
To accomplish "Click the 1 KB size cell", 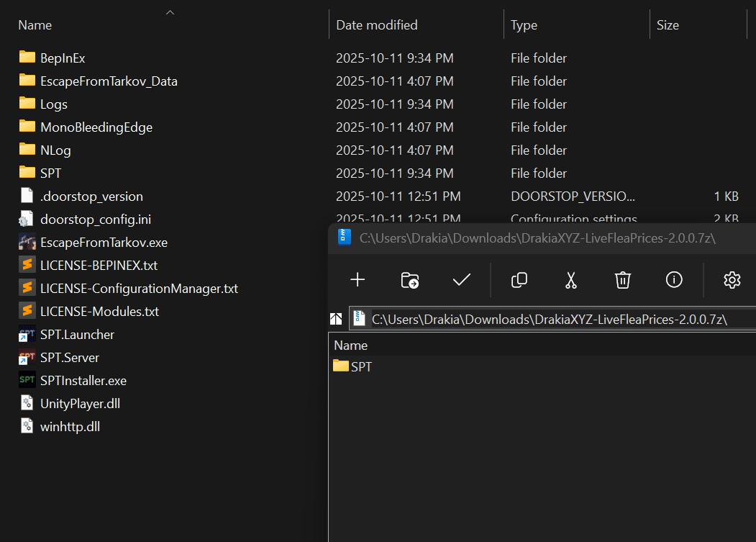I will tap(726, 197).
